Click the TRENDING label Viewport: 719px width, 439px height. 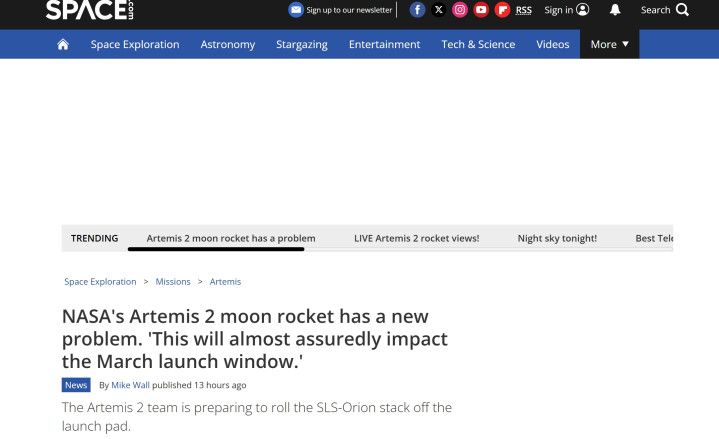point(94,238)
